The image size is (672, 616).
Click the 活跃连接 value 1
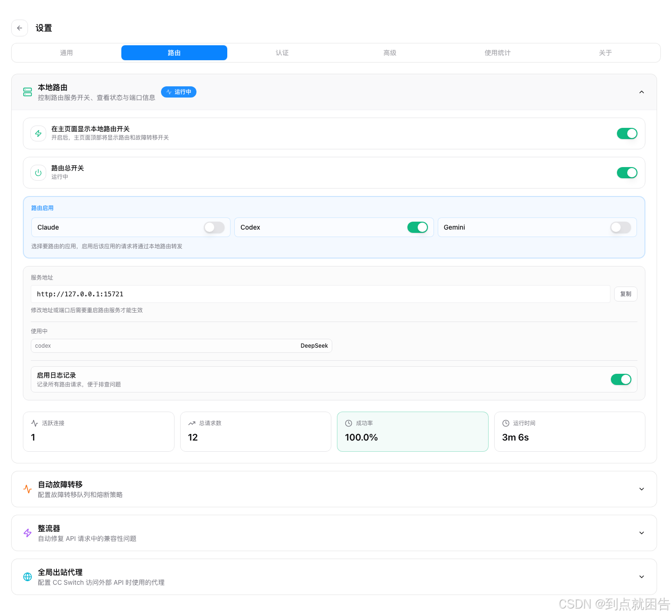click(x=33, y=437)
